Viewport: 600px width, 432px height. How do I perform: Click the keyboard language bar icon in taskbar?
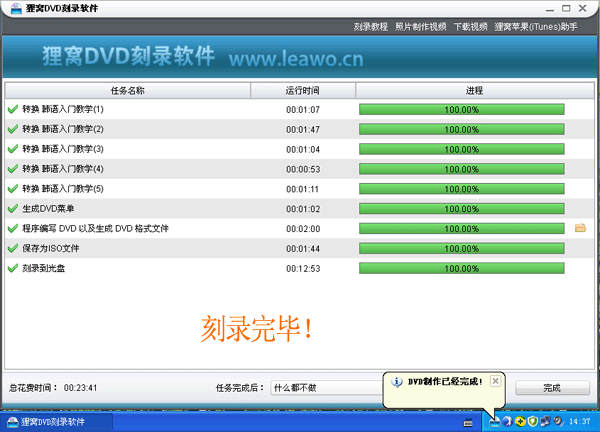pos(468,423)
